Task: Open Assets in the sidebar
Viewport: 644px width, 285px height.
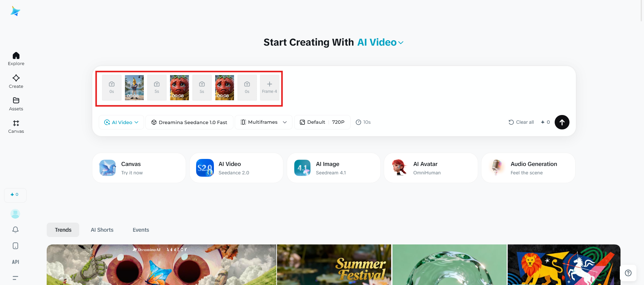Action: point(16,104)
